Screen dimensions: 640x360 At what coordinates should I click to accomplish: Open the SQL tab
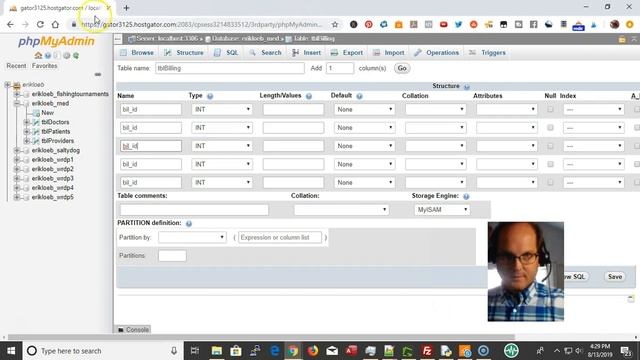[227, 53]
